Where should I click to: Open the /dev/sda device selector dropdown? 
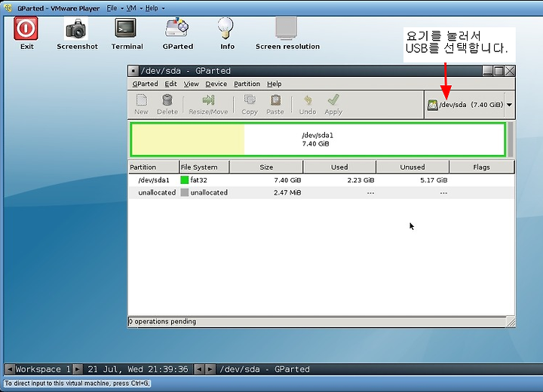pos(470,105)
